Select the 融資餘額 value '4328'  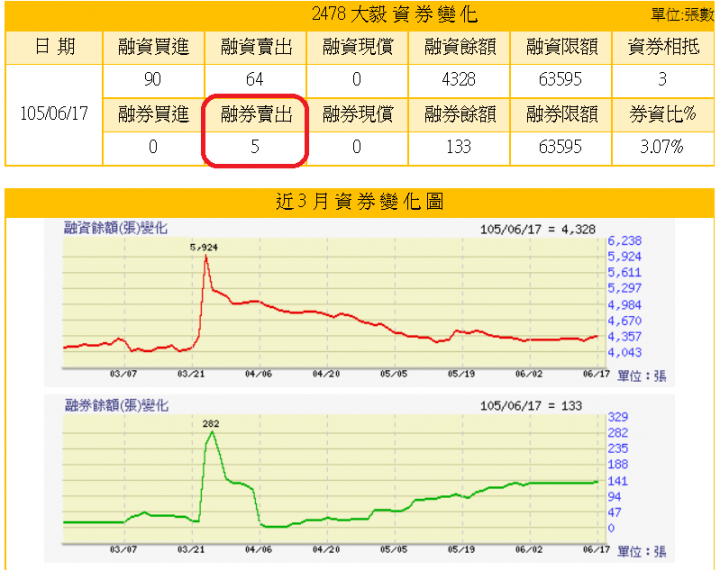click(x=458, y=79)
